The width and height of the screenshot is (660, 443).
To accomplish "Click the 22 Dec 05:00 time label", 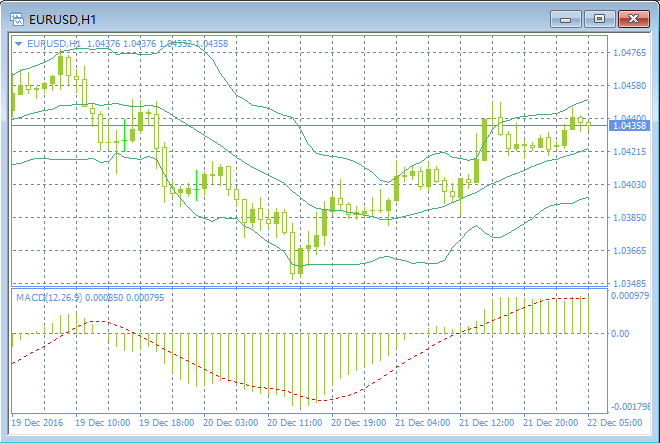I will pos(615,422).
